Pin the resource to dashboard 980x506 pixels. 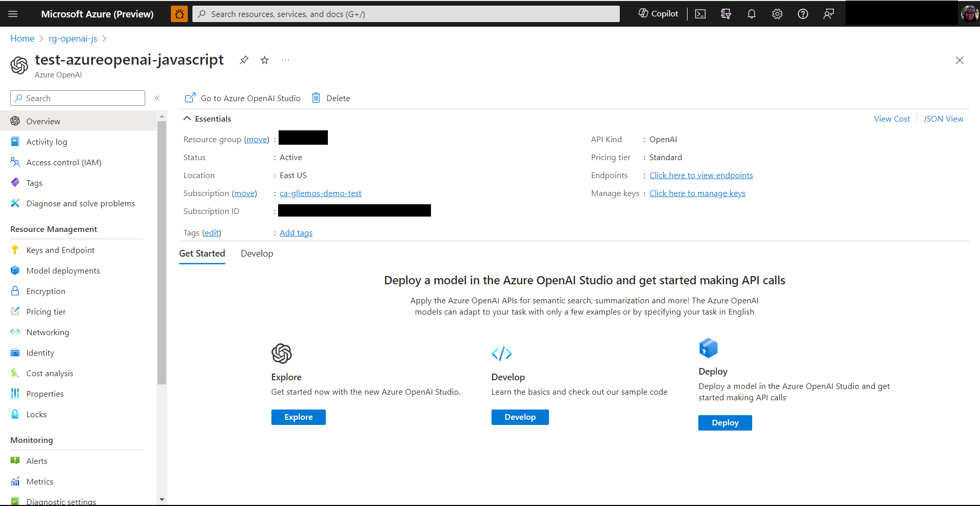[x=244, y=60]
